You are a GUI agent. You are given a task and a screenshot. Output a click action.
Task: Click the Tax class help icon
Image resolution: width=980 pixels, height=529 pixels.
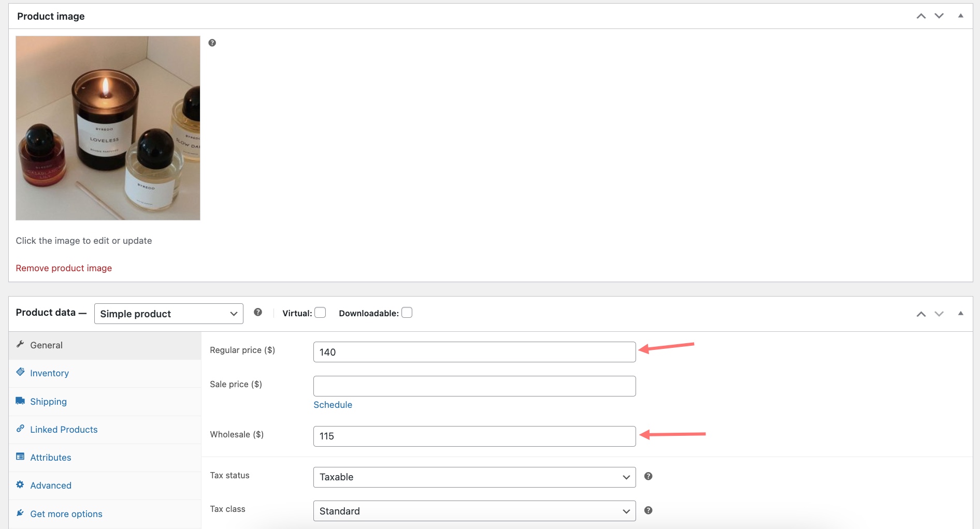(648, 510)
